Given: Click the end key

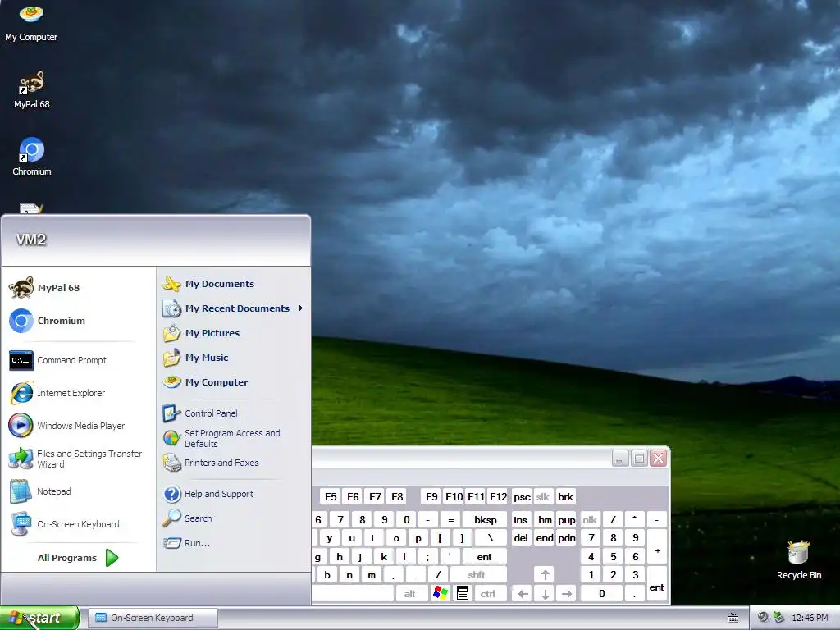Looking at the screenshot, I should coord(545,537).
